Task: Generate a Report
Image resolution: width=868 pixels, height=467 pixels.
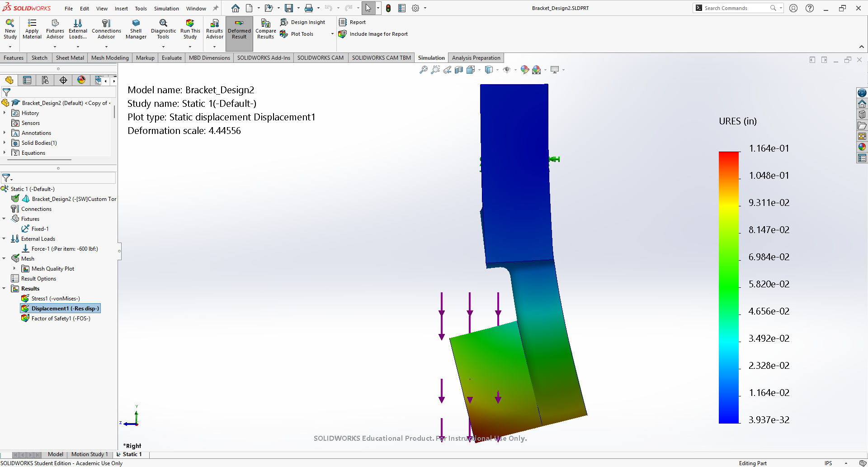Action: (x=353, y=22)
